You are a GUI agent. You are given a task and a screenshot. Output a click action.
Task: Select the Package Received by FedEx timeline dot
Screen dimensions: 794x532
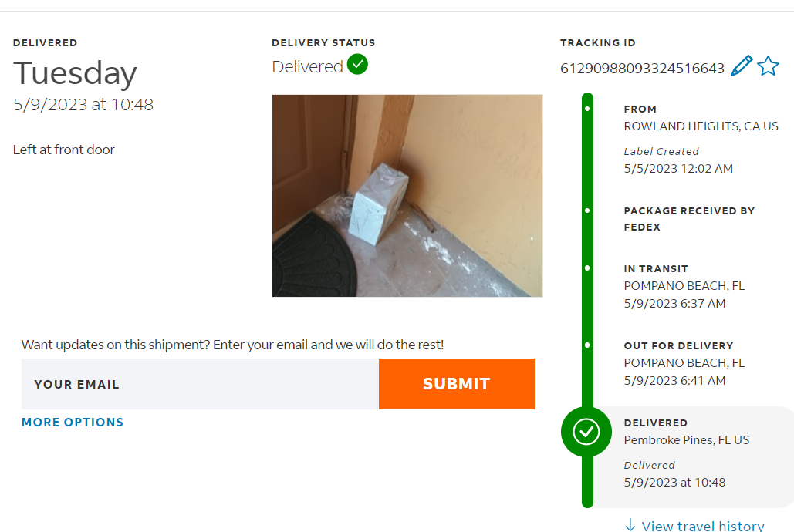pyautogui.click(x=587, y=210)
